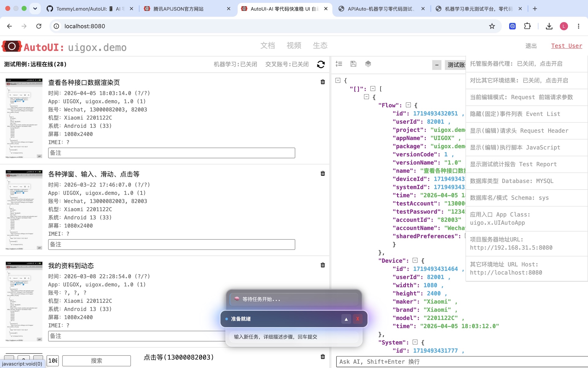Open browser downloads
Image resolution: width=588 pixels, height=368 pixels.
coord(549,26)
